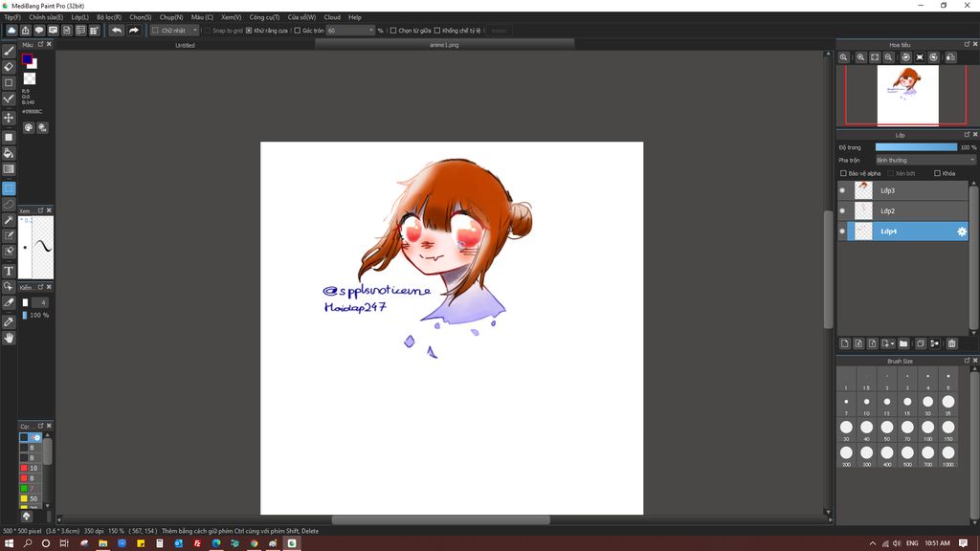Click the trash icon to delete layer
Image resolution: width=980 pixels, height=551 pixels.
pos(952,343)
